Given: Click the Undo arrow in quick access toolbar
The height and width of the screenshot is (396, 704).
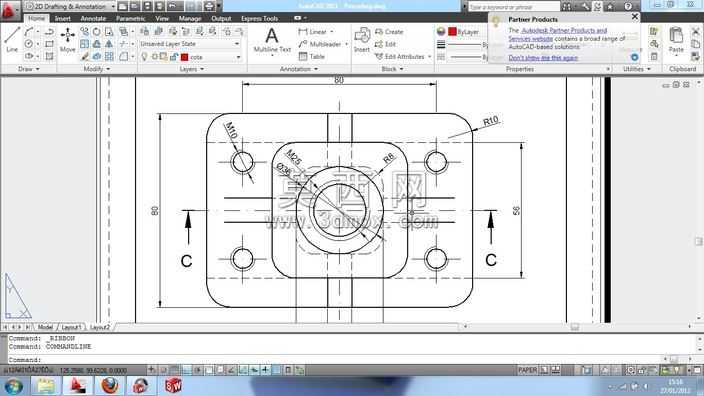Looking at the screenshot, I should pyautogui.click(x=172, y=6).
